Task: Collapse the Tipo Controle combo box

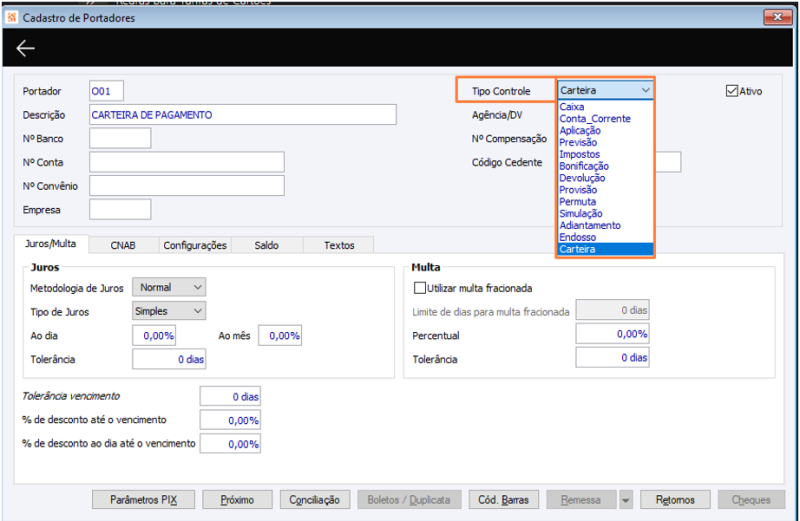Action: point(645,90)
